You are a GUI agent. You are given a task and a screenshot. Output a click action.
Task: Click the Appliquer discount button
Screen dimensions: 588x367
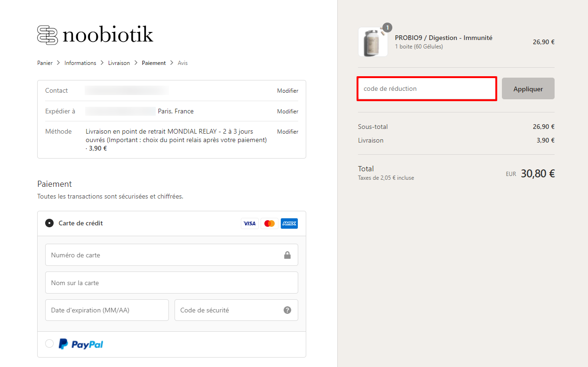point(528,88)
